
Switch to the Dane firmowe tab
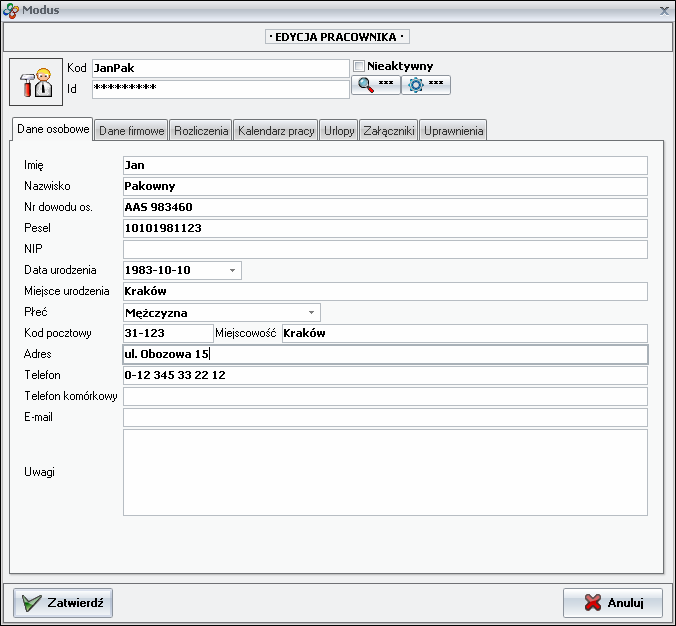(x=132, y=131)
